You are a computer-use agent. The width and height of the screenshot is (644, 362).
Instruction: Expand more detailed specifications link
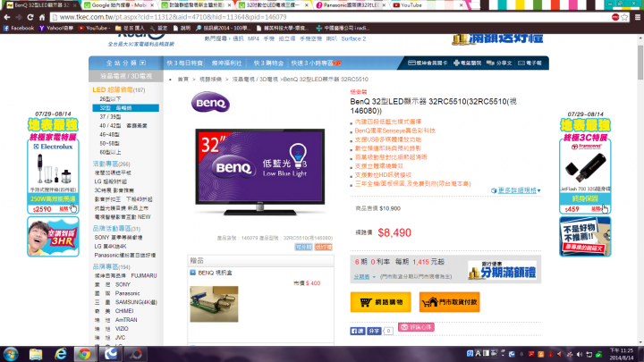pos(516,190)
